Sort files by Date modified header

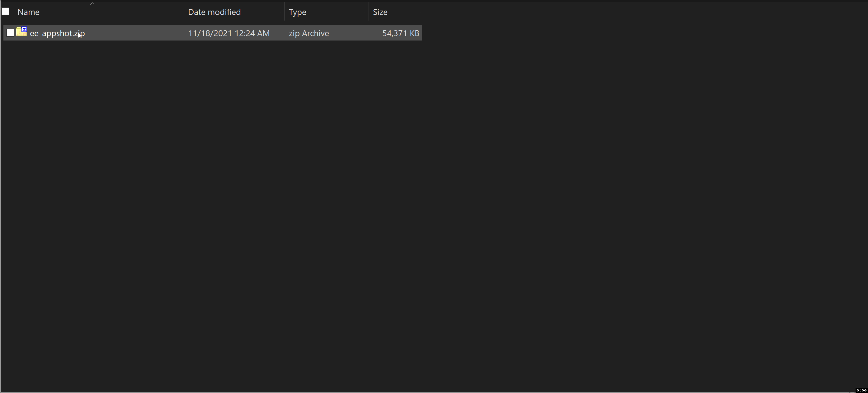214,12
